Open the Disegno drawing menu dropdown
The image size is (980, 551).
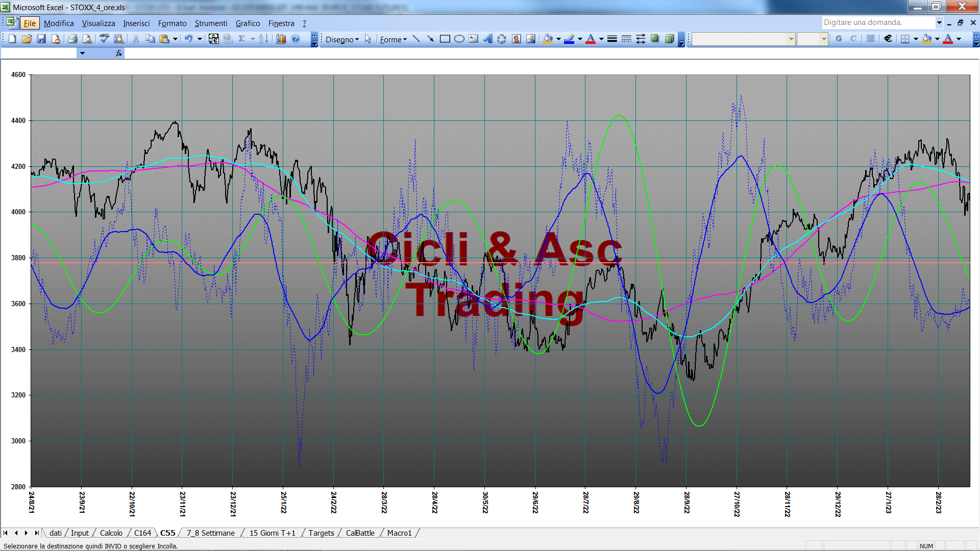coord(342,39)
